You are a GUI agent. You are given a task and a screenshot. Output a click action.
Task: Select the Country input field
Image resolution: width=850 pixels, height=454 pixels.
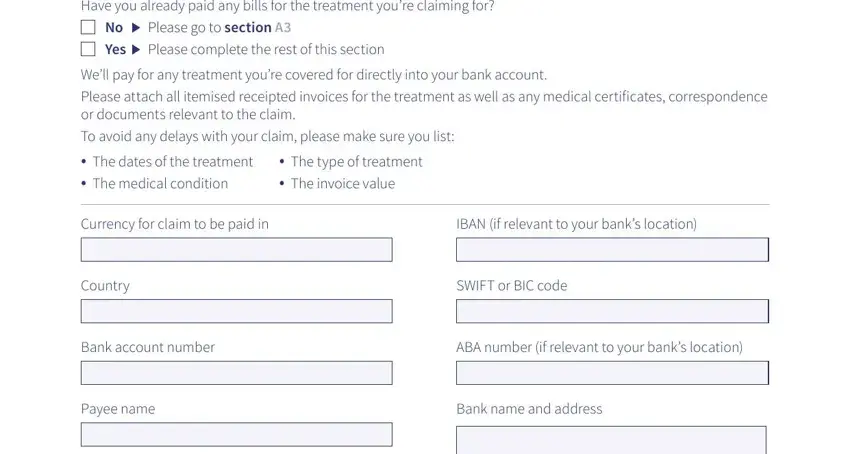tap(236, 311)
